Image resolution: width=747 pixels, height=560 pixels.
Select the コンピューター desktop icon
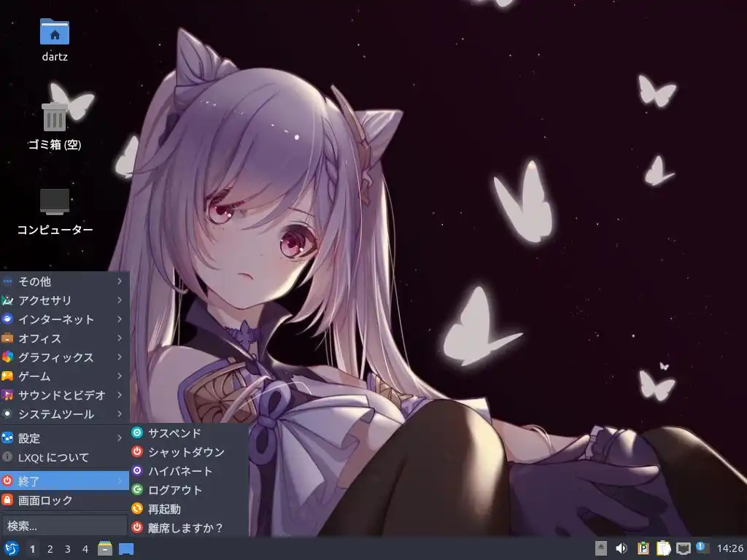[54, 202]
